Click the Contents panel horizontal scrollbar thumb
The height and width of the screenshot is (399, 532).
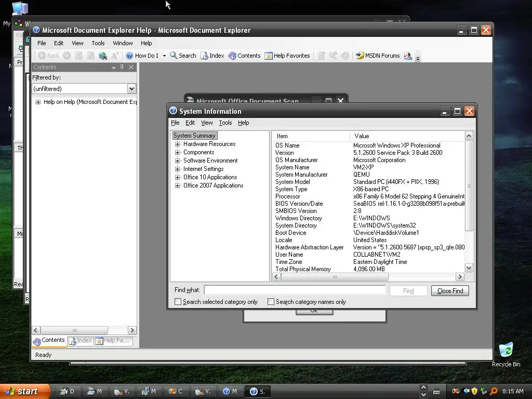74,330
